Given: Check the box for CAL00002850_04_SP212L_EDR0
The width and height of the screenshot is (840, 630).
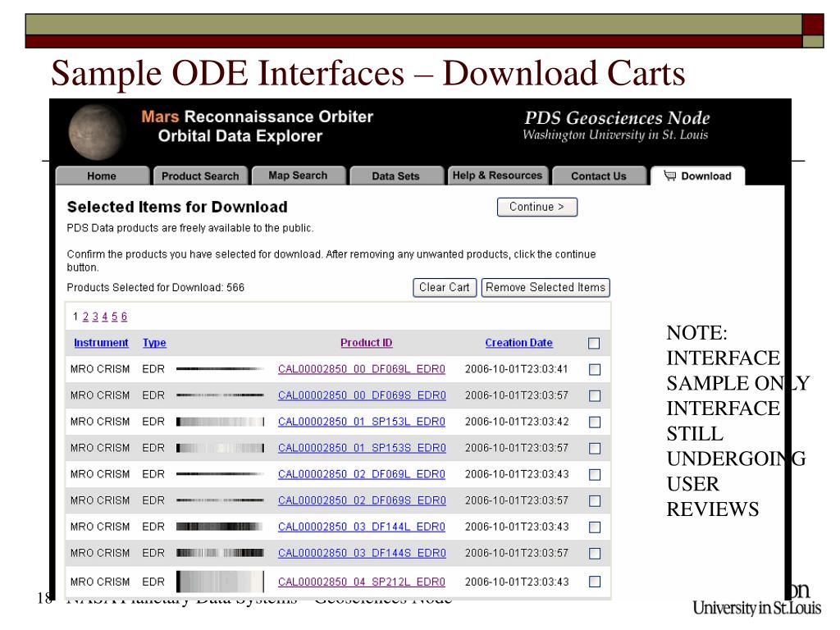Looking at the screenshot, I should click(x=595, y=582).
